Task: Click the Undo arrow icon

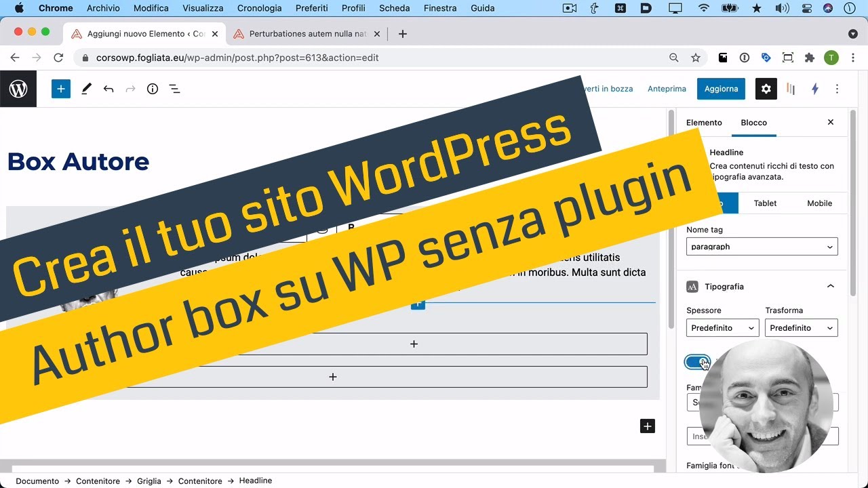Action: pyautogui.click(x=108, y=89)
